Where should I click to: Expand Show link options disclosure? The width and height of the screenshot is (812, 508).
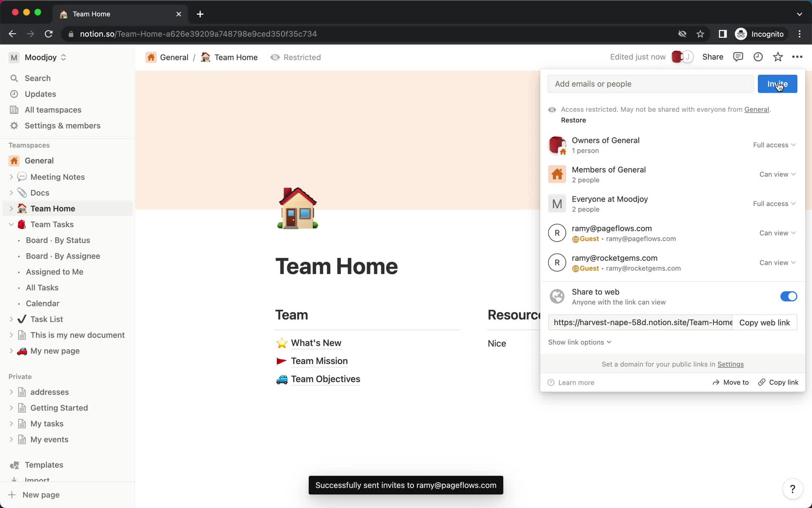pyautogui.click(x=579, y=342)
